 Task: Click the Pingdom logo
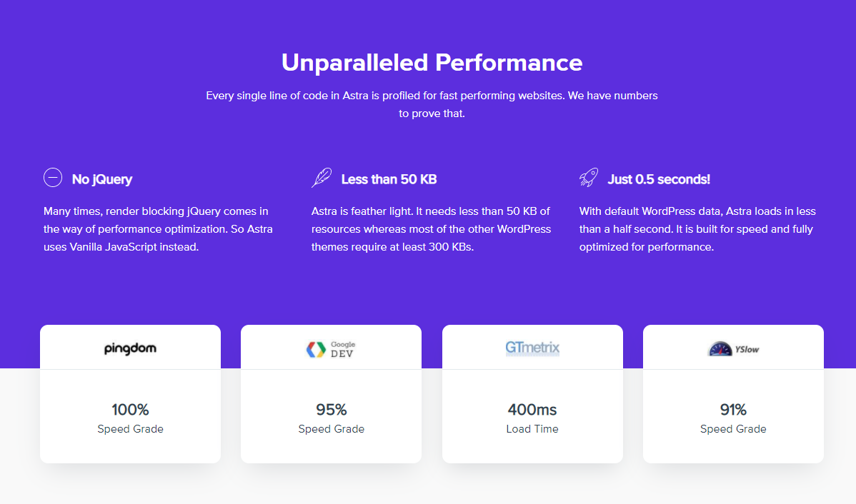coord(130,348)
